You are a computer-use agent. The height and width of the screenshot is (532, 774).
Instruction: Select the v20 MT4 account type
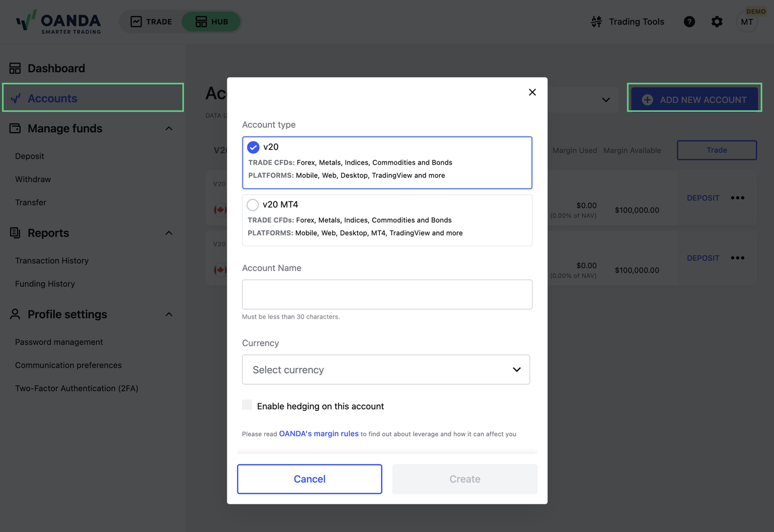[387, 220]
